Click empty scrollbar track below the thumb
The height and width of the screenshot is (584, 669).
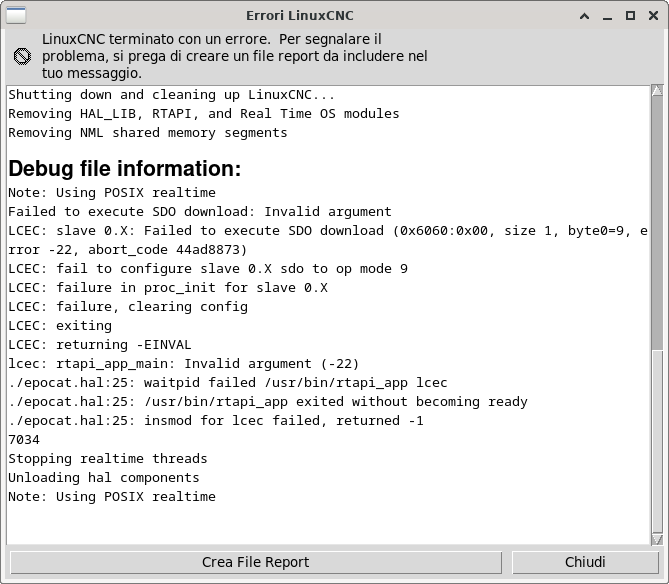click(x=657, y=442)
